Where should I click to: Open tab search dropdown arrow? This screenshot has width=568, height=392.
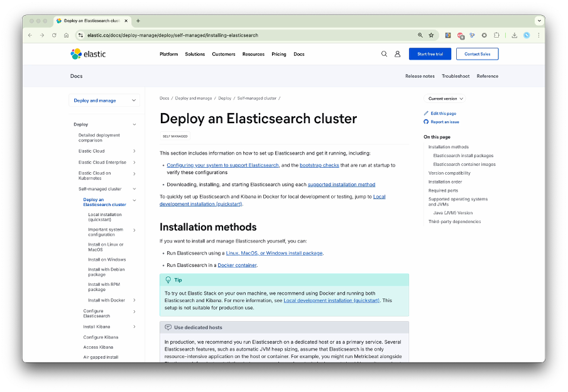coord(539,21)
